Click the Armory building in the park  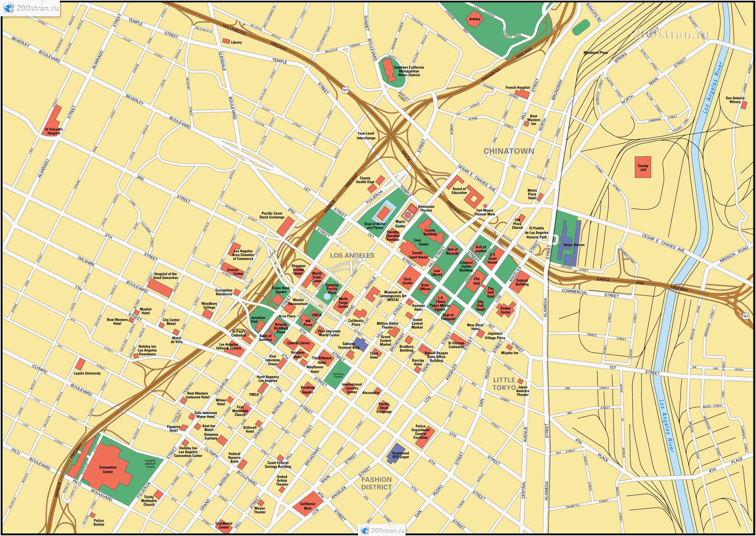coord(474,19)
